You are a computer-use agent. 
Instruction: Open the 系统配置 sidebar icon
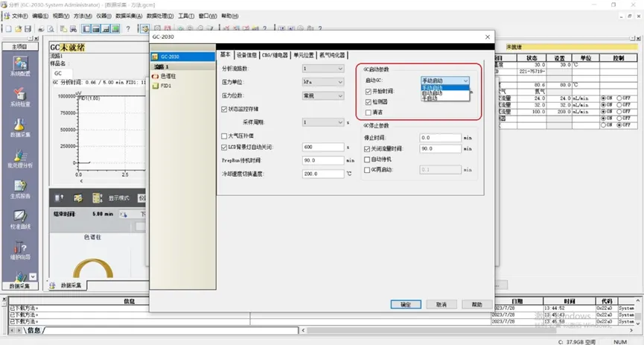[x=20, y=65]
